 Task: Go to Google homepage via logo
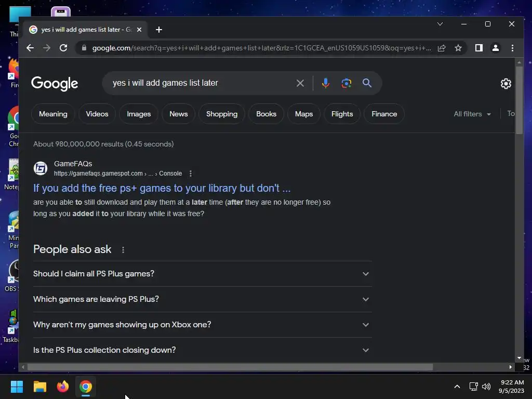(55, 84)
